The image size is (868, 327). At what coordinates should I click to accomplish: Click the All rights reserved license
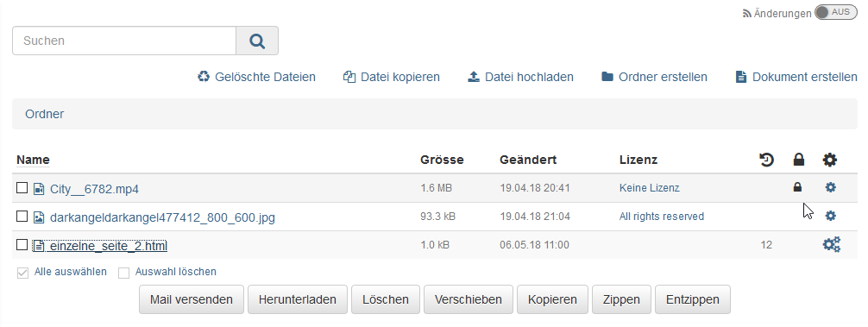(662, 217)
